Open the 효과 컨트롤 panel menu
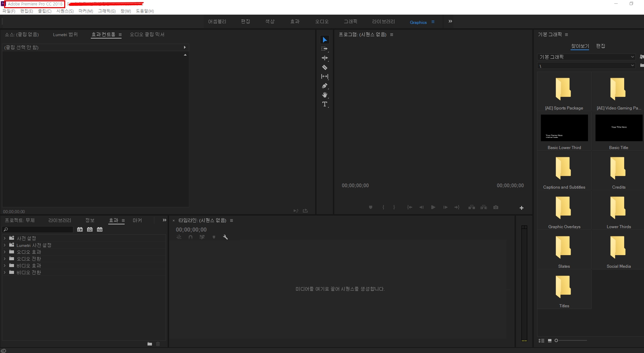Image resolution: width=644 pixels, height=353 pixels. [120, 34]
